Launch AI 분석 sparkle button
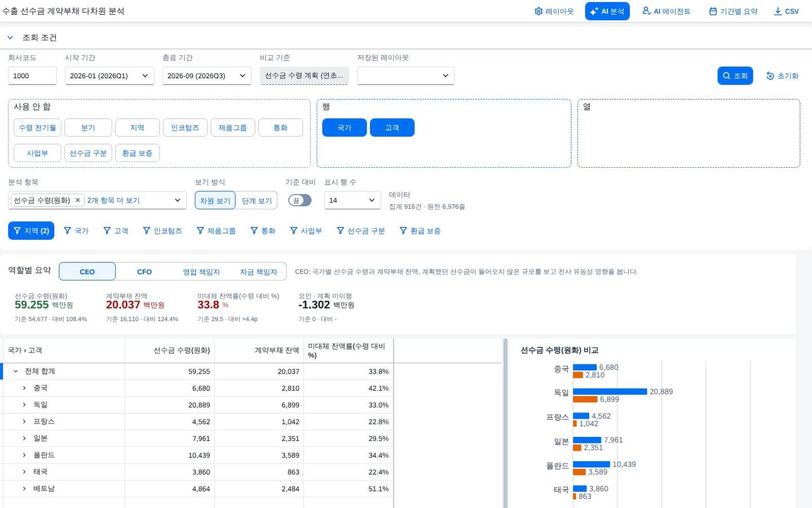This screenshot has height=508, width=812. pyautogui.click(x=607, y=11)
